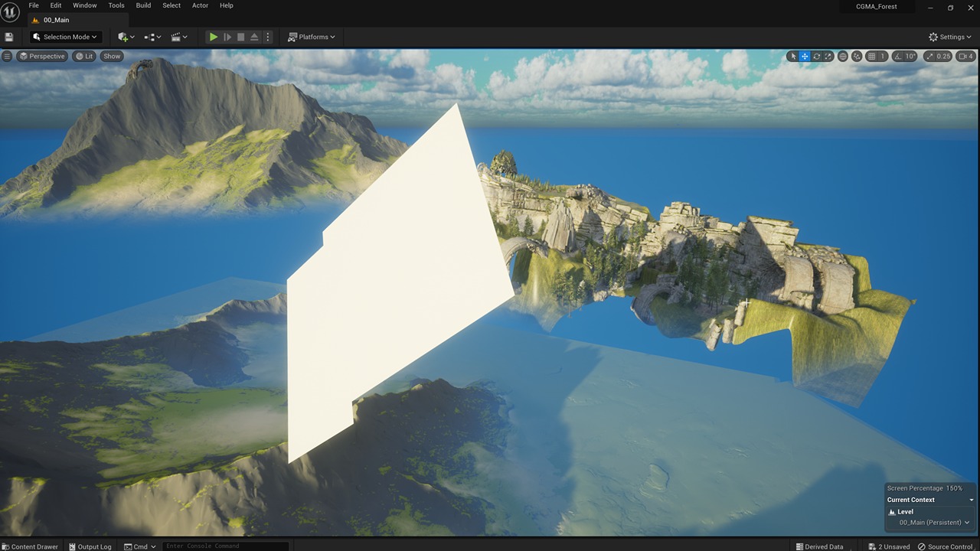
Task: Adjust camera speed setting 4
Action: 966,57
